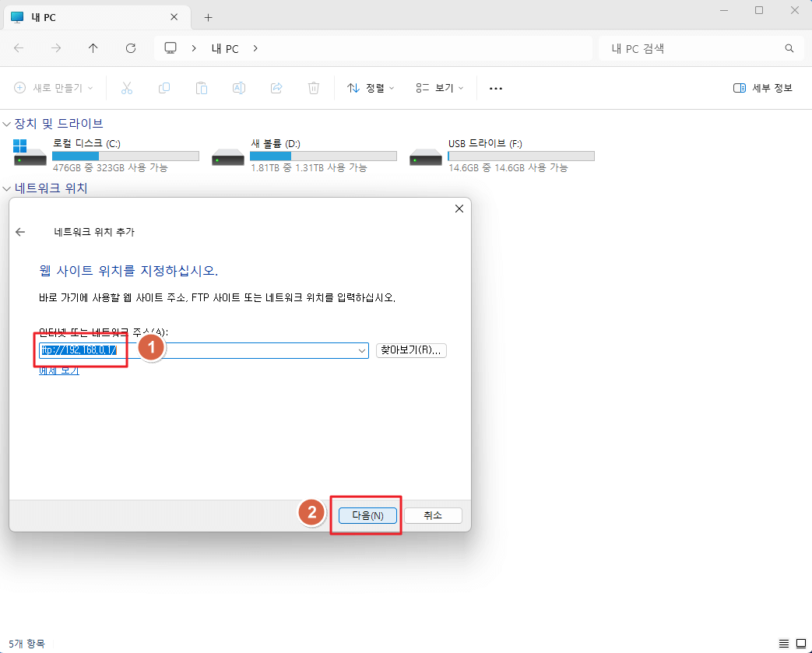Image resolution: width=812 pixels, height=653 pixels.
Task: Click the Rename toolbar icon
Action: coord(239,88)
